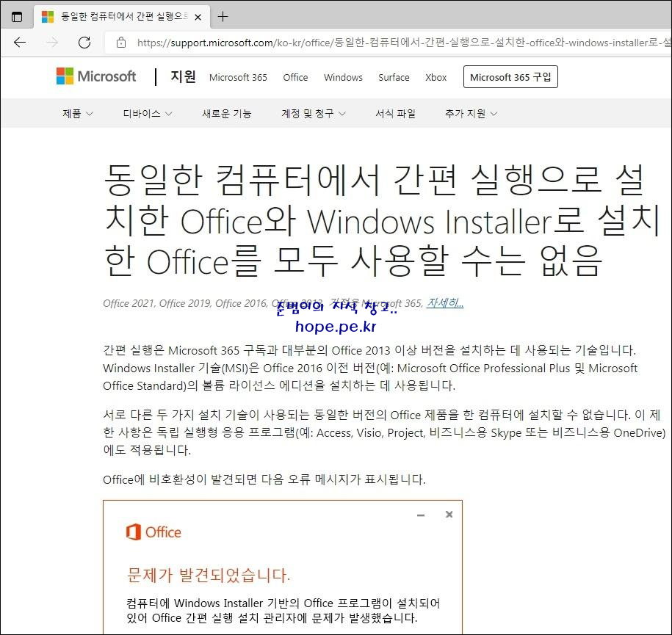Click the Microsoft 365 구입 button
Viewport: 672px width, 635px height.
tap(510, 76)
